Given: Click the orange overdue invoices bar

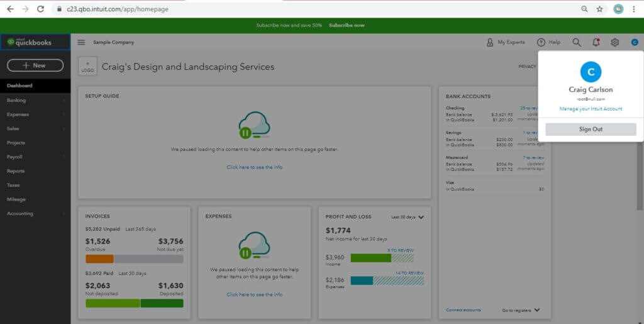Looking at the screenshot, I should point(99,259).
